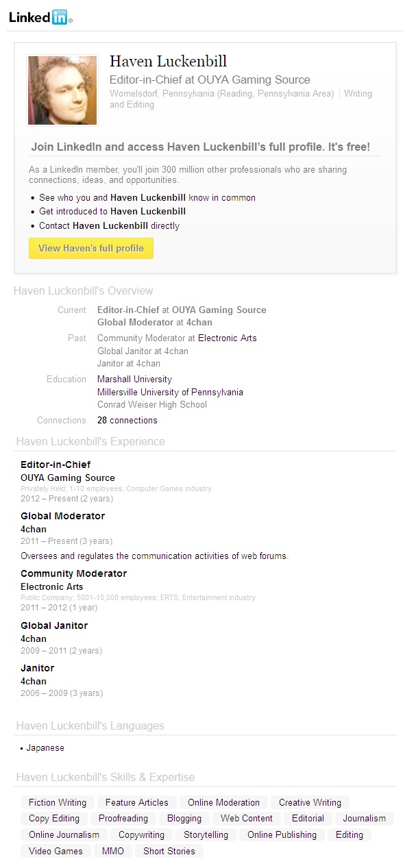Click the 28 connections link
This screenshot has width=403, height=868.
(127, 420)
